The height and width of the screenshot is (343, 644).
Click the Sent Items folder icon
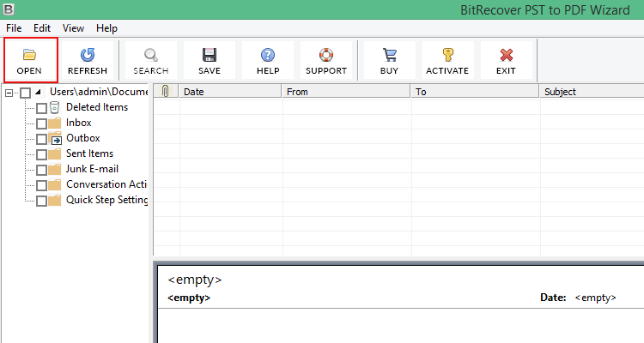pos(54,154)
